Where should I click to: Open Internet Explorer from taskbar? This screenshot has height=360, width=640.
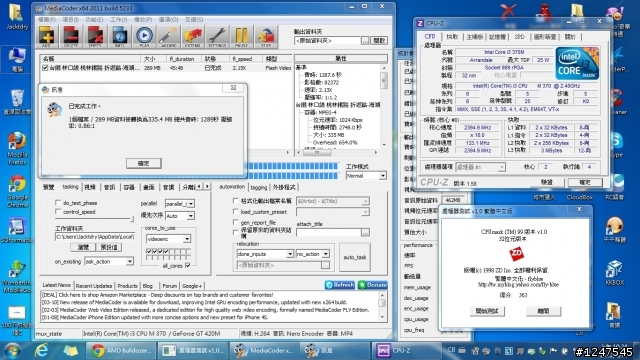tap(41, 351)
